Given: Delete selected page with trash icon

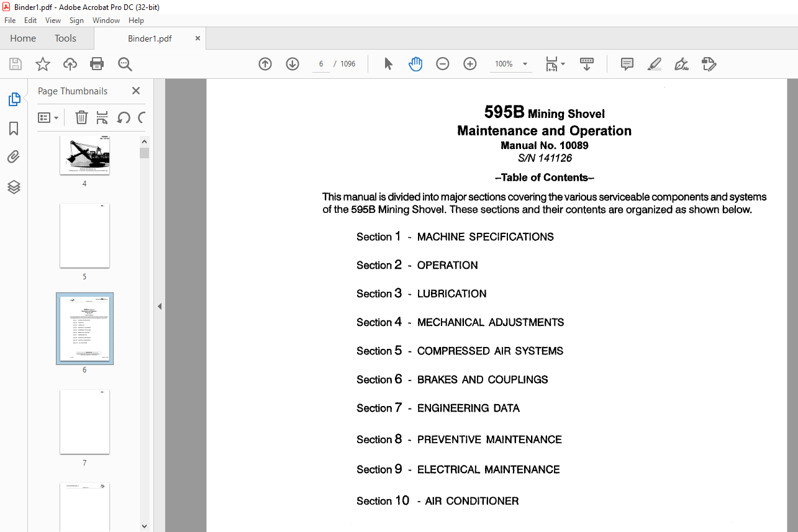Looking at the screenshot, I should tap(81, 117).
